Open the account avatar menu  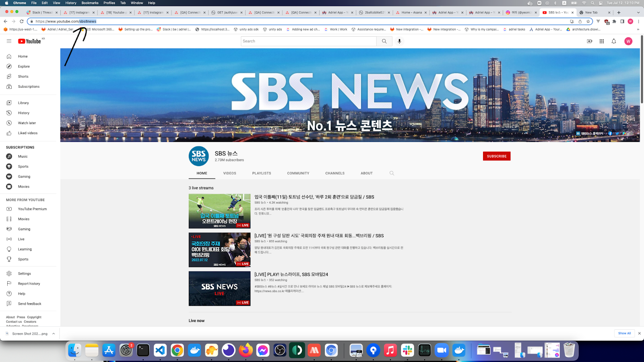628,41
